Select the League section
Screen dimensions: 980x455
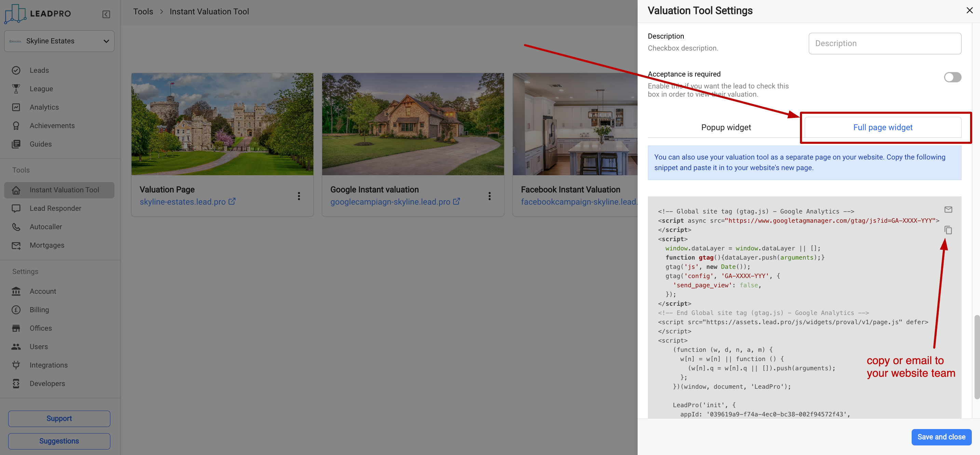[41, 88]
